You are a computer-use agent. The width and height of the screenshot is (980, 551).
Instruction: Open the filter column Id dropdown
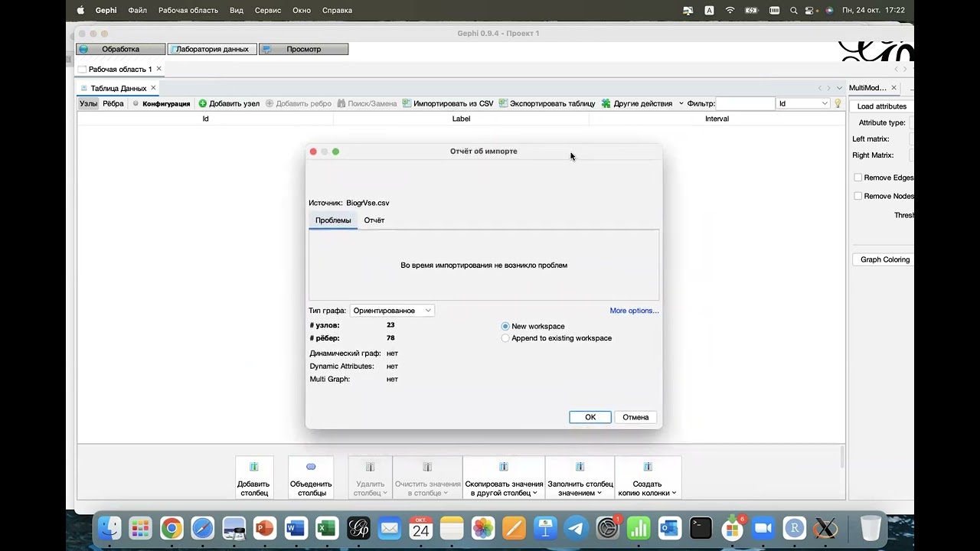point(803,103)
